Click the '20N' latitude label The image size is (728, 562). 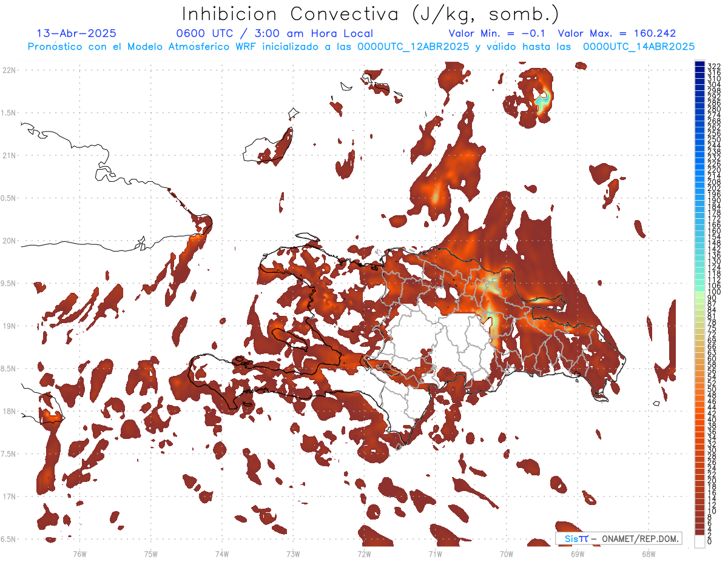[9, 241]
